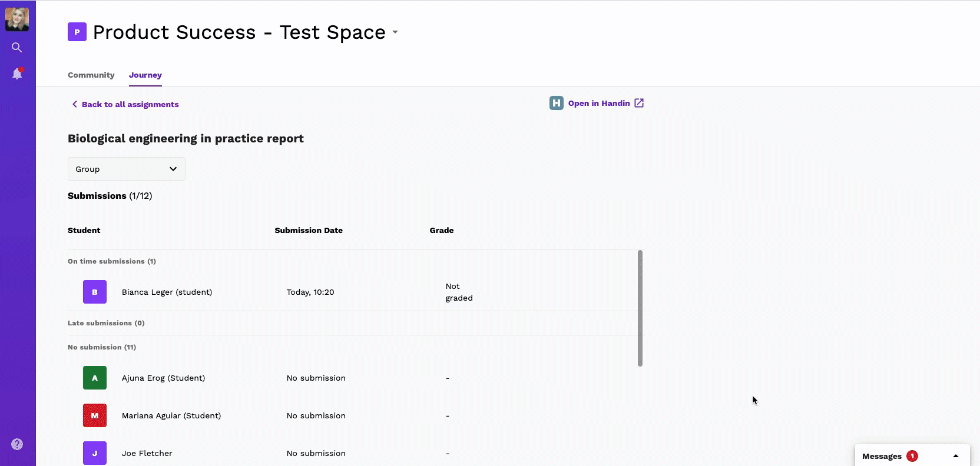Screen dimensions: 980x466
Task: Click the assignment title 'Biological engineering in practice report'
Action: pyautogui.click(x=186, y=139)
